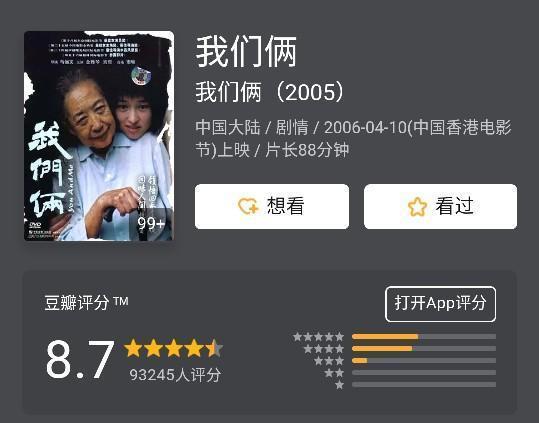Tap the 想看 button

pyautogui.click(x=272, y=206)
